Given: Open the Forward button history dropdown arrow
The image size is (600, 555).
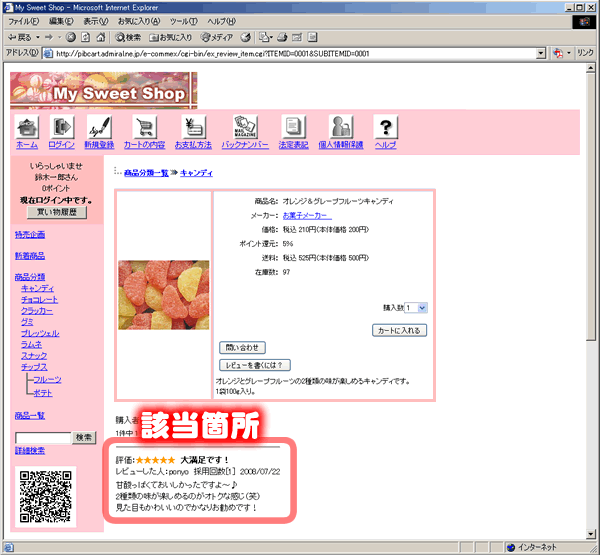Looking at the screenshot, I should (x=60, y=37).
